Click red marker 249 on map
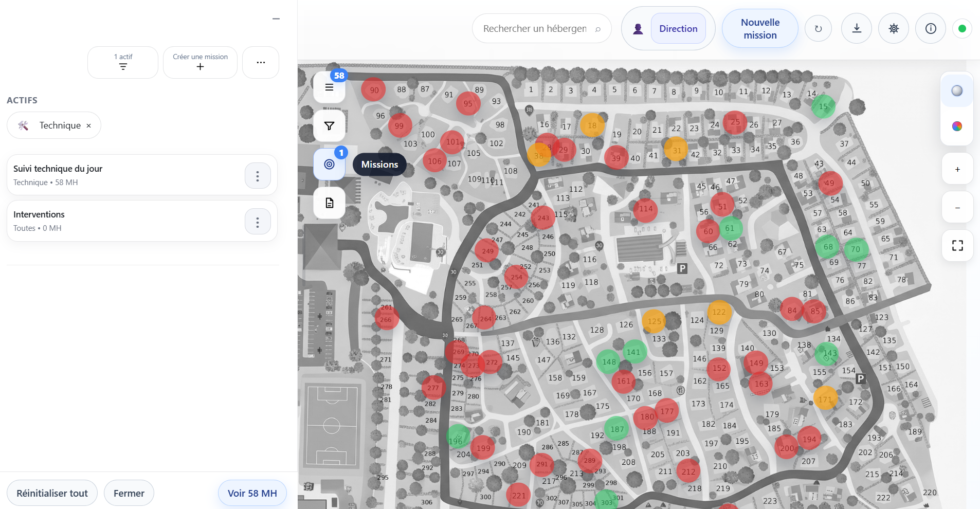980x509 pixels. coord(487,251)
